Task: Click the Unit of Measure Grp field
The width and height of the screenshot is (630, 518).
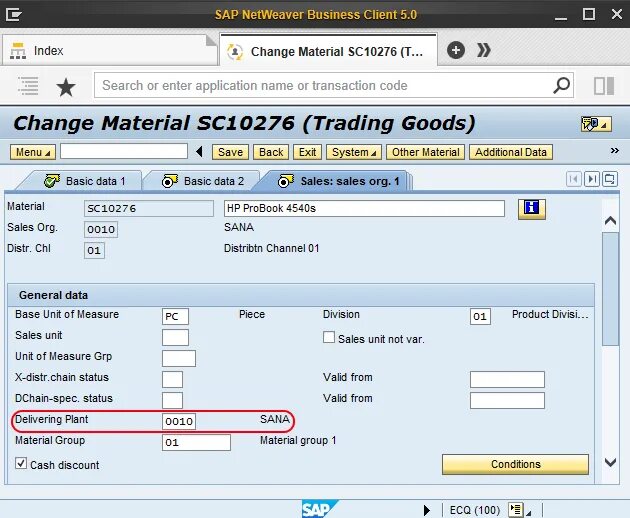Action: (x=179, y=358)
